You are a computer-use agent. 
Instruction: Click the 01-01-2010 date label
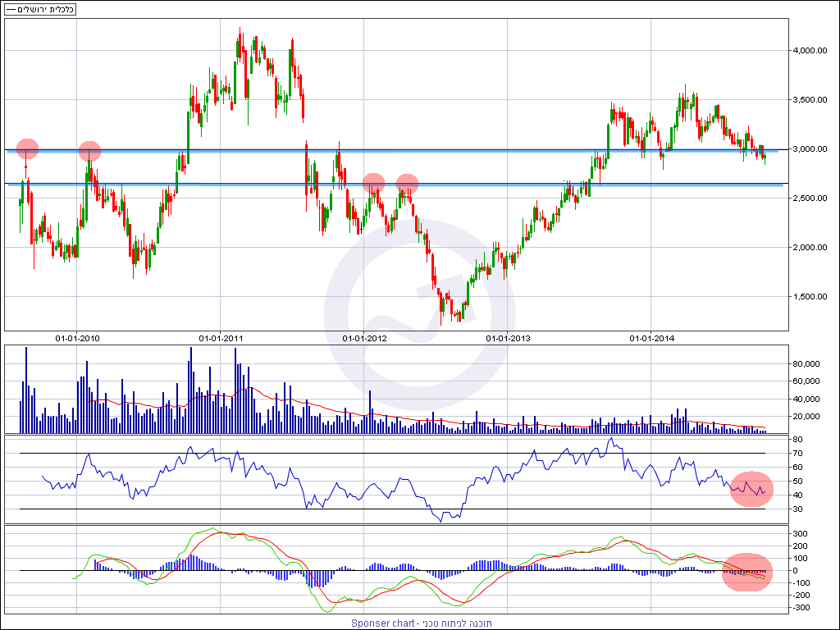pos(78,337)
